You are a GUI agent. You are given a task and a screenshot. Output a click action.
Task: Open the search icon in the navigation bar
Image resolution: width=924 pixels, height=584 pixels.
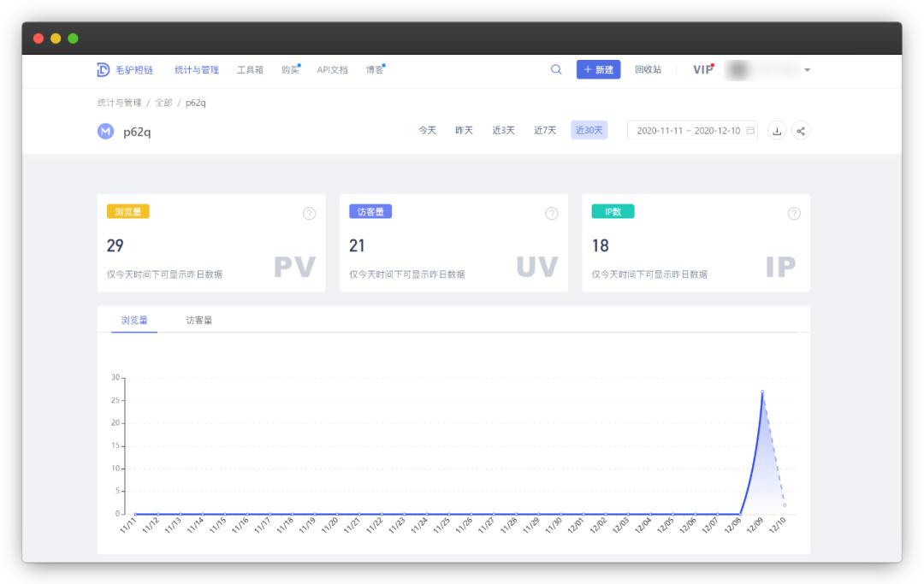[557, 71]
